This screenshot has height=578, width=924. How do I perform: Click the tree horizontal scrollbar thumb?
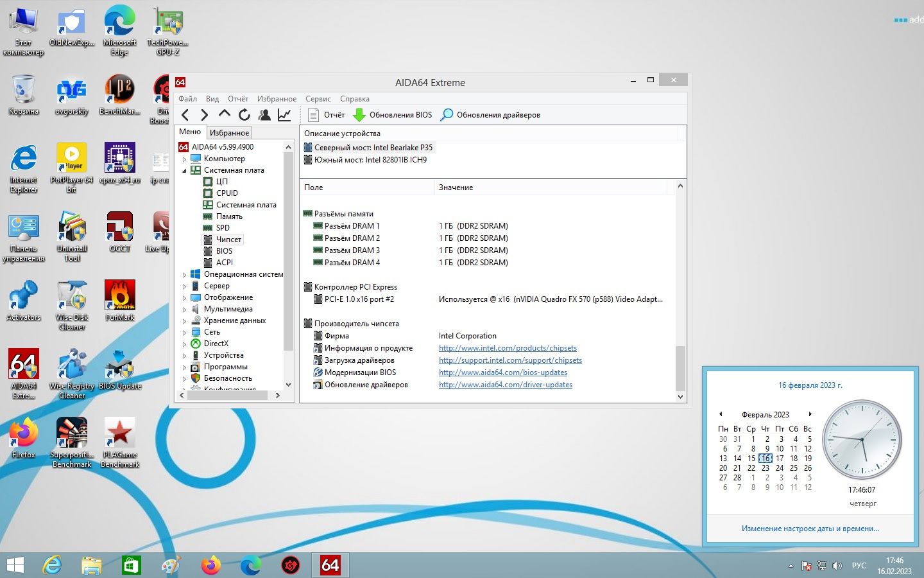228,396
